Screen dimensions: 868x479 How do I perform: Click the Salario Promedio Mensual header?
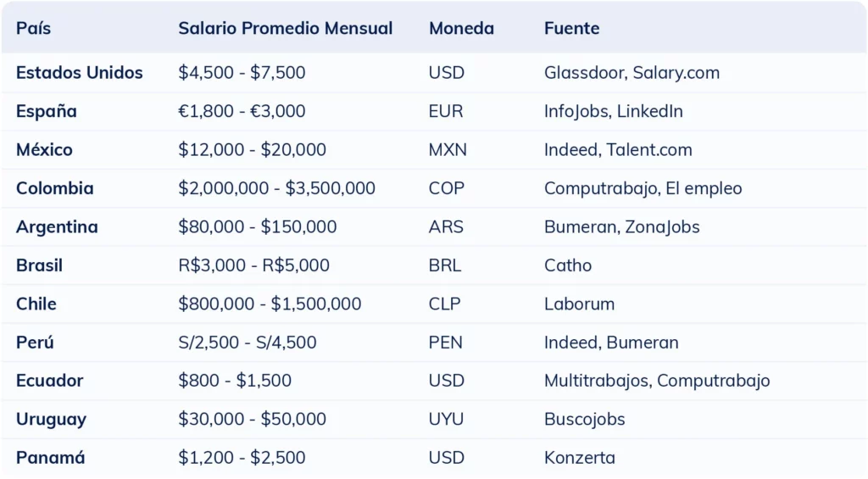285,28
